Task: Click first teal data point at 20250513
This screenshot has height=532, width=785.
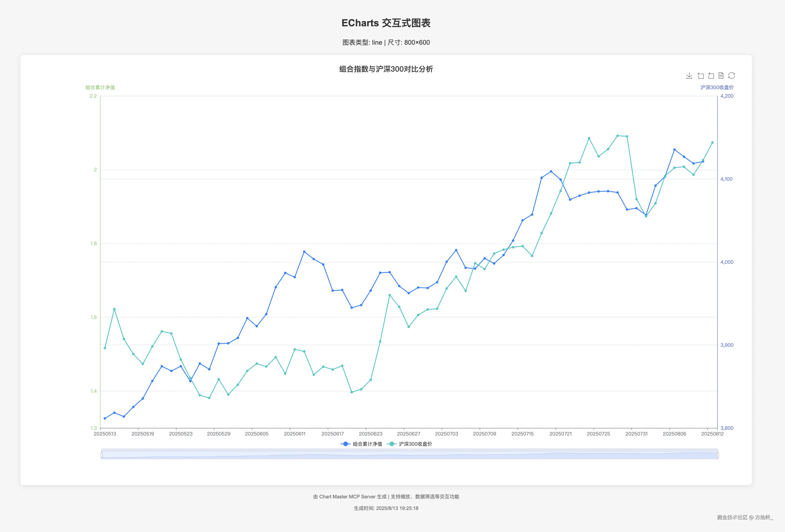Action: [105, 348]
